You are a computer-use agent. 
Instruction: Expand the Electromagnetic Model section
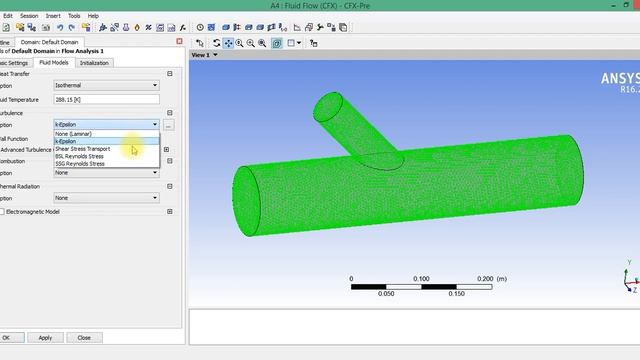tap(170, 211)
